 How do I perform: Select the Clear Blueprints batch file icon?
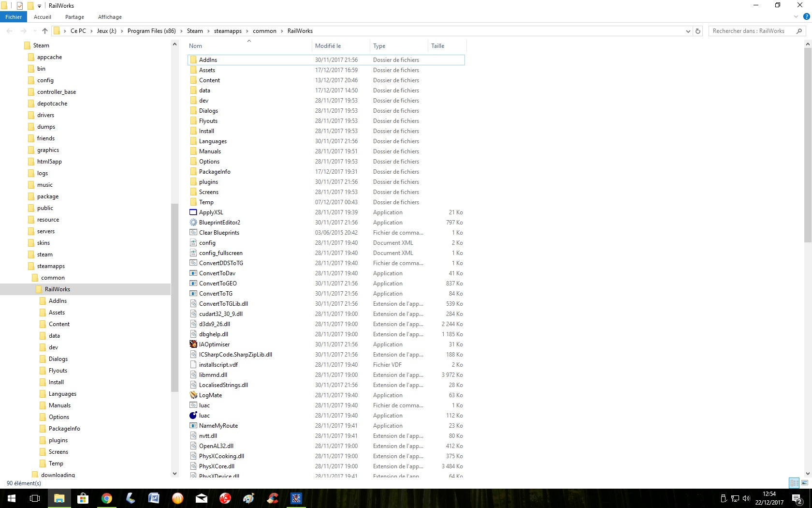click(x=193, y=233)
